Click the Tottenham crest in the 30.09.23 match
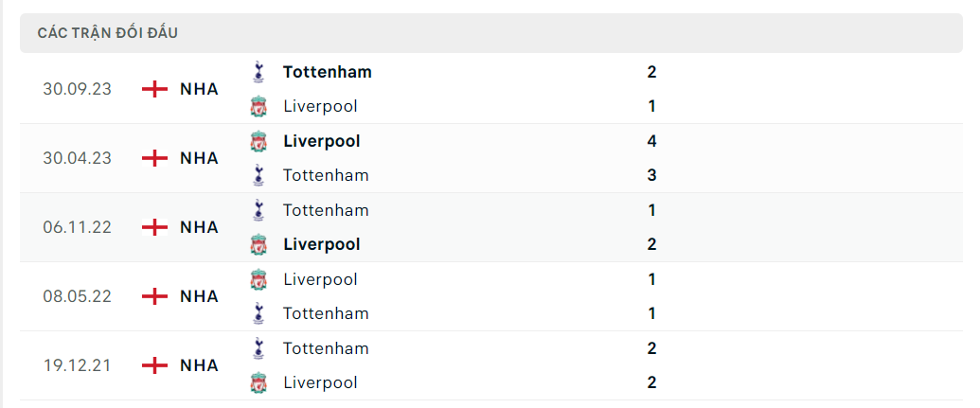Viewport: 980px width, 408px height. click(x=258, y=72)
